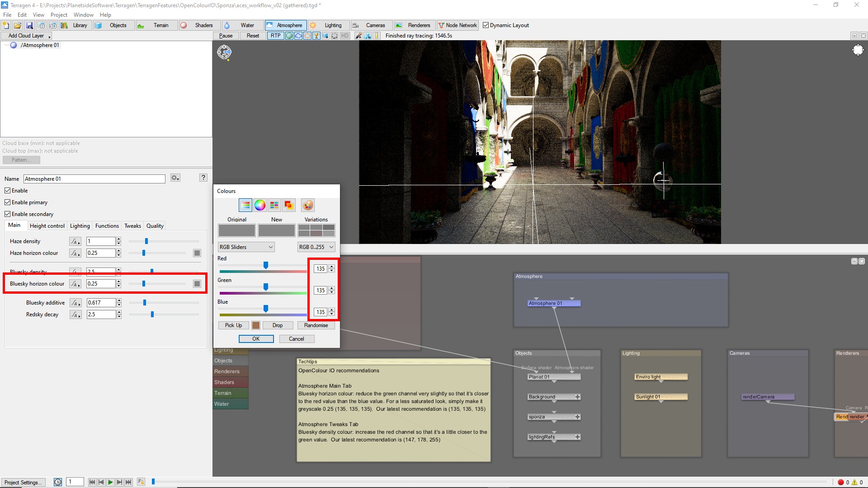The image size is (868, 488).
Task: Toggle atmosphere cloud preview icon
Action: (298, 36)
